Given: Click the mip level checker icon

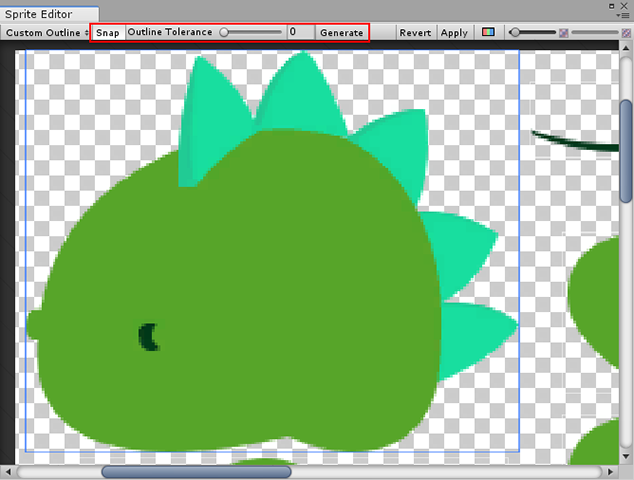Looking at the screenshot, I should pos(564,33).
